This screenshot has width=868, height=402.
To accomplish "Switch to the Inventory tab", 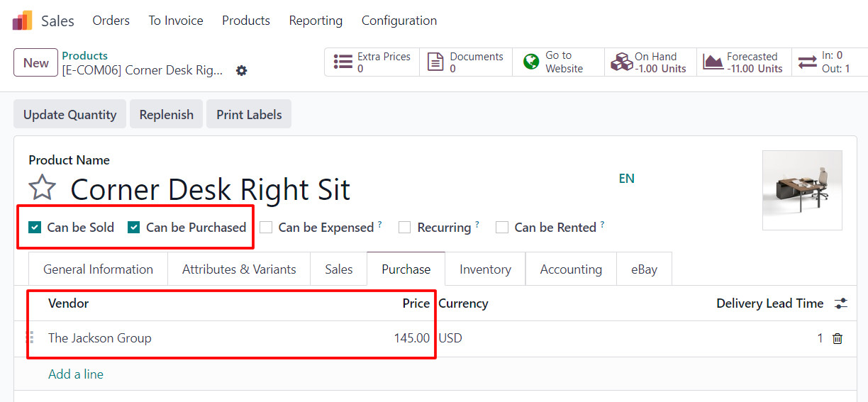I will (485, 269).
